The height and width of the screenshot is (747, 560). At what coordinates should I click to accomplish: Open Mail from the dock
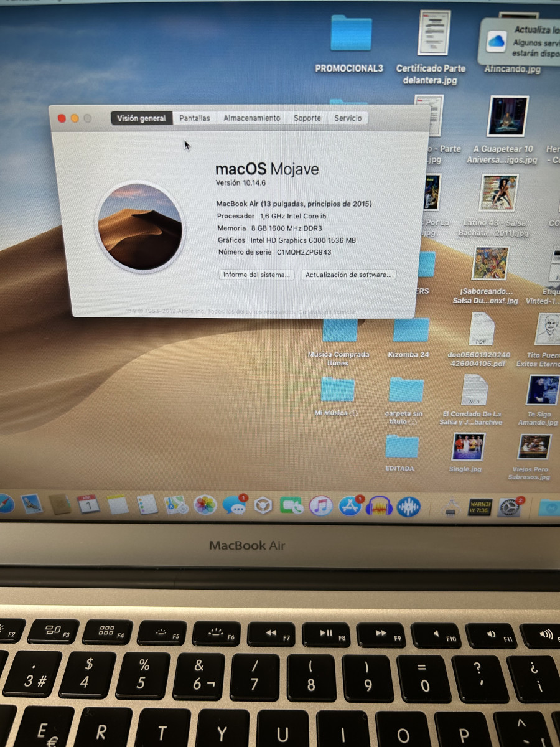point(32,503)
